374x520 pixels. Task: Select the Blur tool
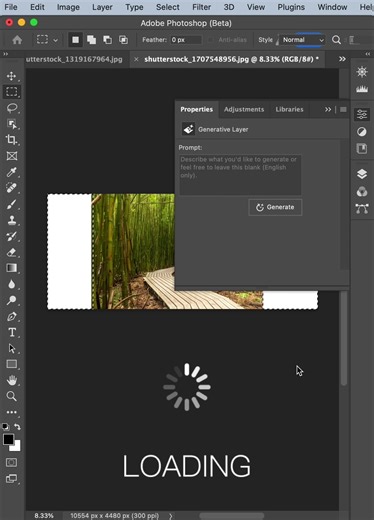coord(12,284)
